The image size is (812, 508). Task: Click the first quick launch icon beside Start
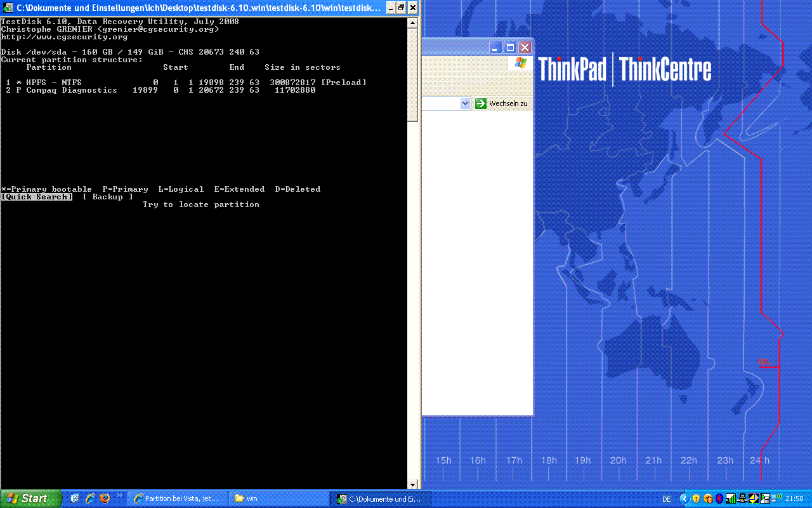click(x=75, y=499)
